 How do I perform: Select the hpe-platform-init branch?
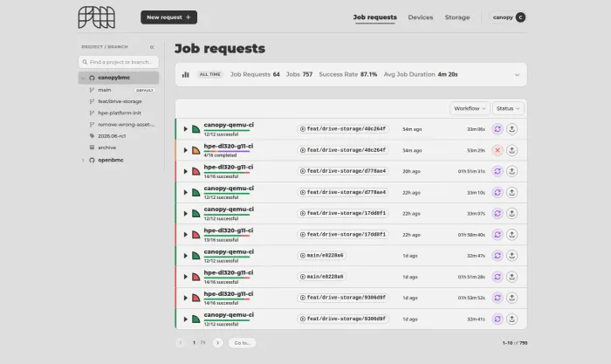click(119, 113)
